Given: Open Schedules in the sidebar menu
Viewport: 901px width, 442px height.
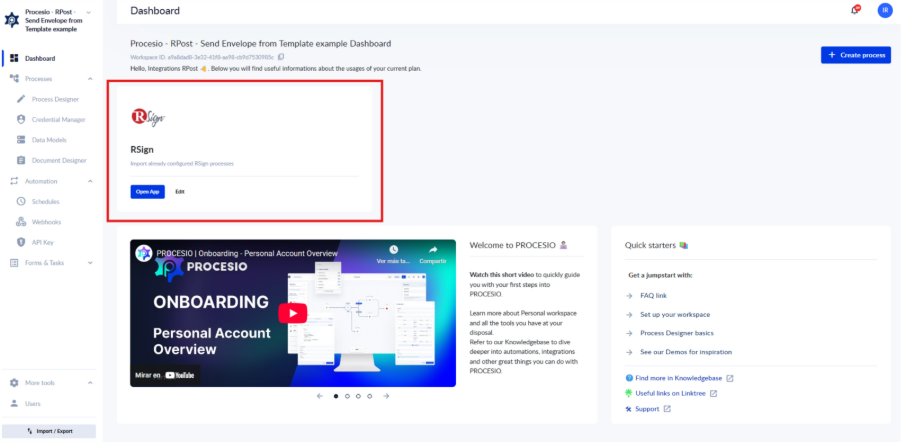Looking at the screenshot, I should [46, 201].
